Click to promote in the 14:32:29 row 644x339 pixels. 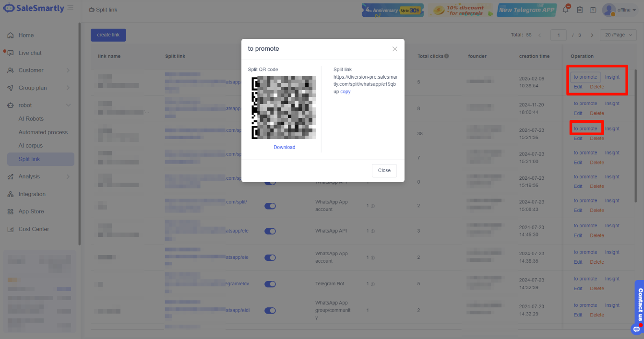(x=585, y=305)
